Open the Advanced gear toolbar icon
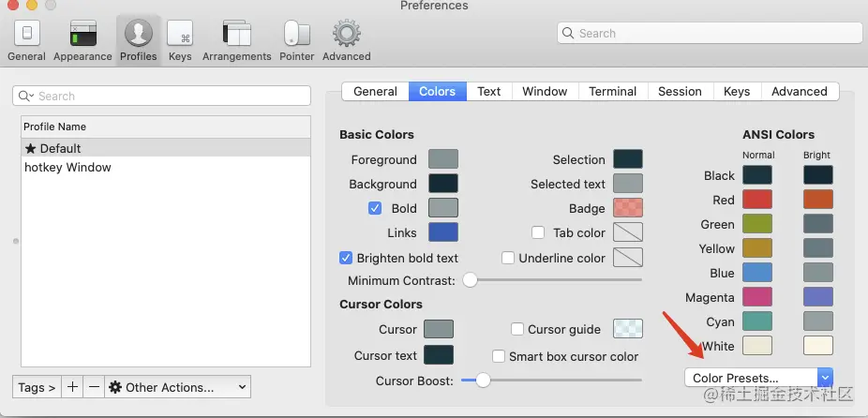The image size is (868, 418). pyautogui.click(x=347, y=33)
